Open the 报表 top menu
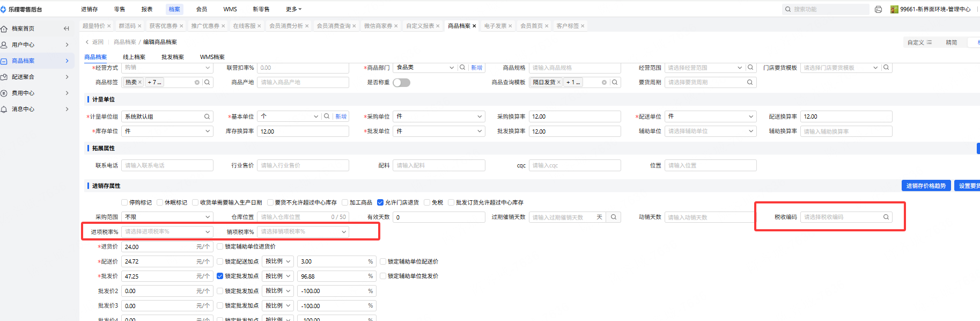Viewport: 980px width, 321px height. coord(147,9)
